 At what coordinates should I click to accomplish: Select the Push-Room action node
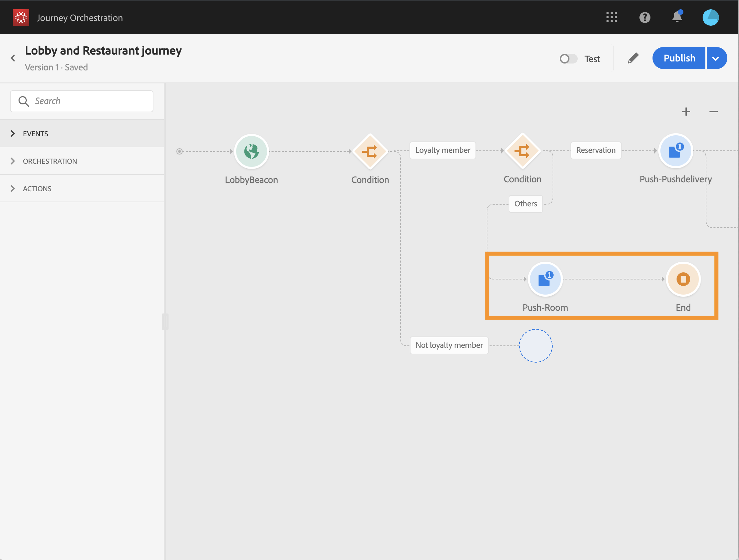545,279
